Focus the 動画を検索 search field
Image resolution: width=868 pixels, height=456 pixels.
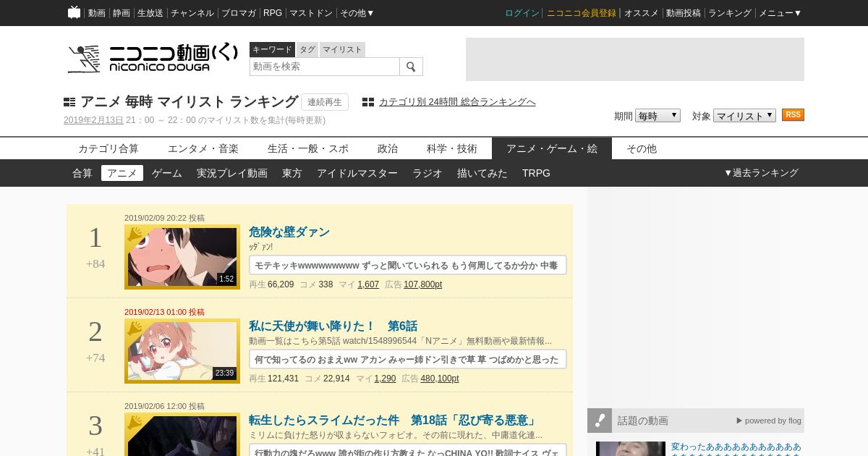(325, 67)
